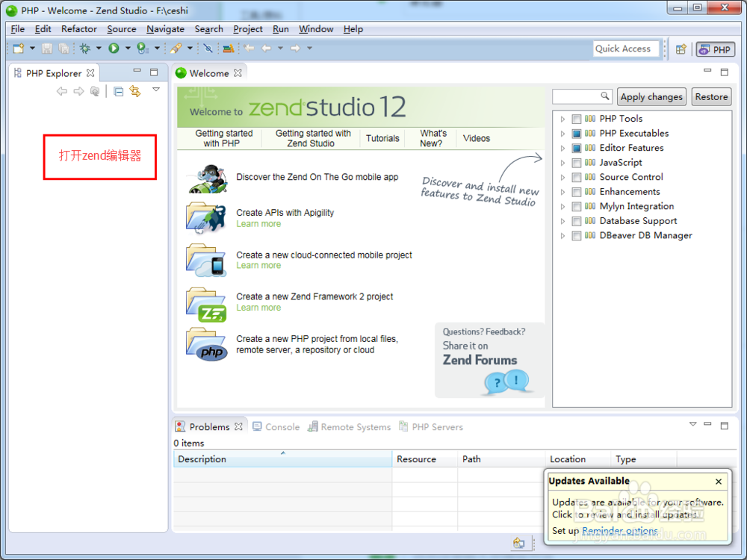747x560 pixels.
Task: Open the Window menu
Action: pos(316,29)
